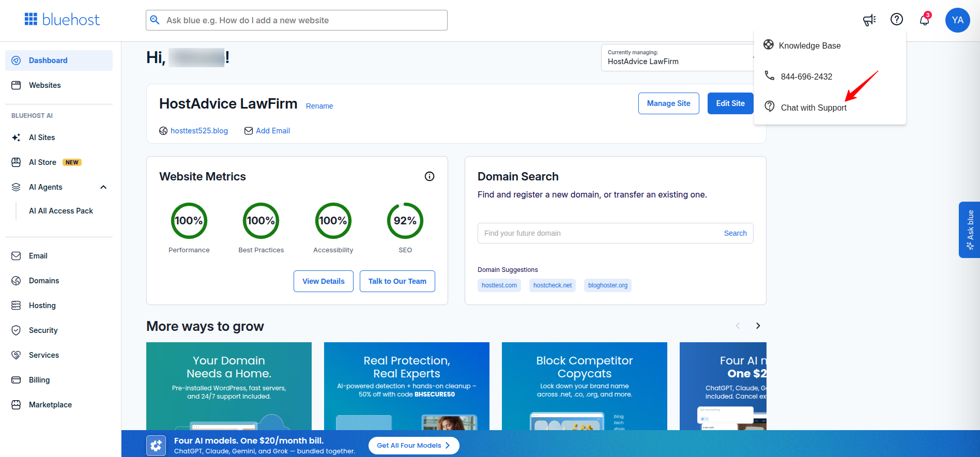Click the phone icon beside 844-696-2432
The image size is (980, 457).
click(x=770, y=75)
